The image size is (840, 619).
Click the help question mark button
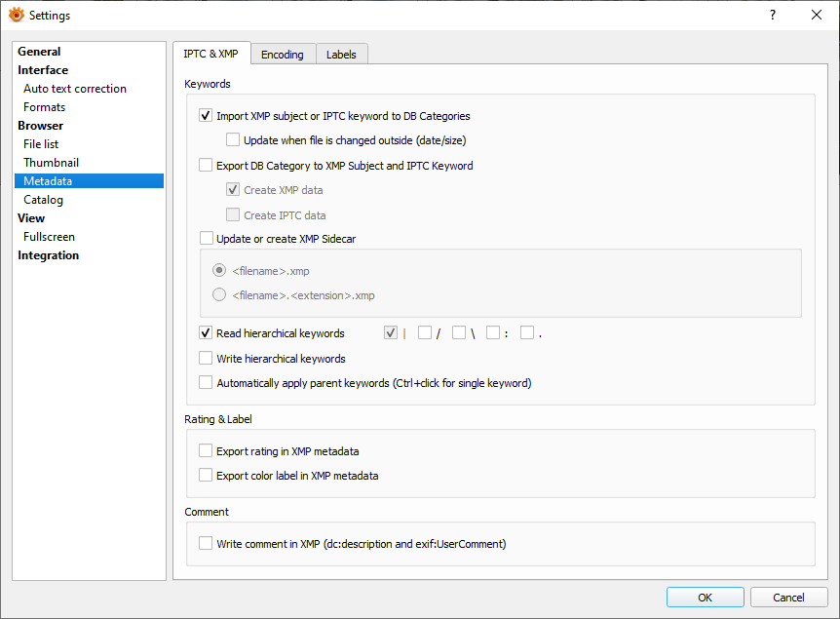point(772,15)
